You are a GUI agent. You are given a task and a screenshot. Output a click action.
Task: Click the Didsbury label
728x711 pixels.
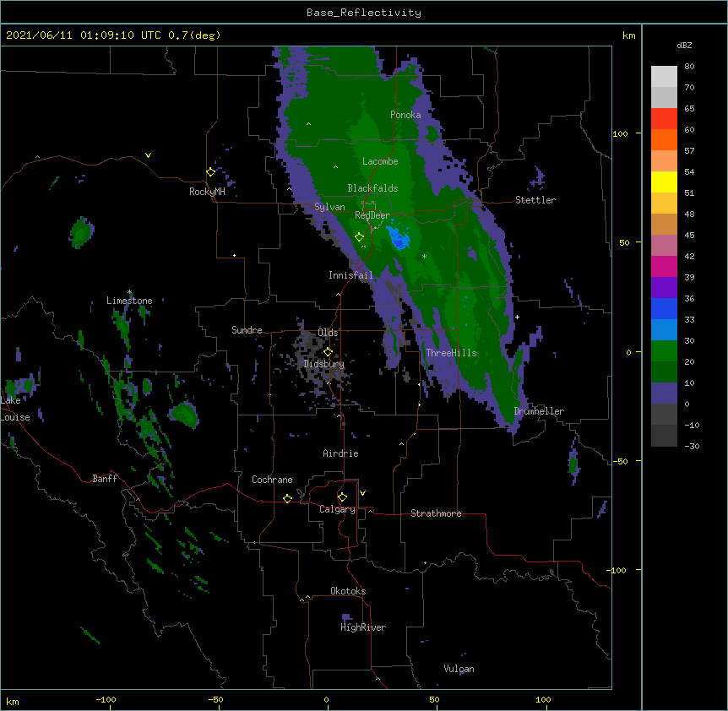click(324, 364)
